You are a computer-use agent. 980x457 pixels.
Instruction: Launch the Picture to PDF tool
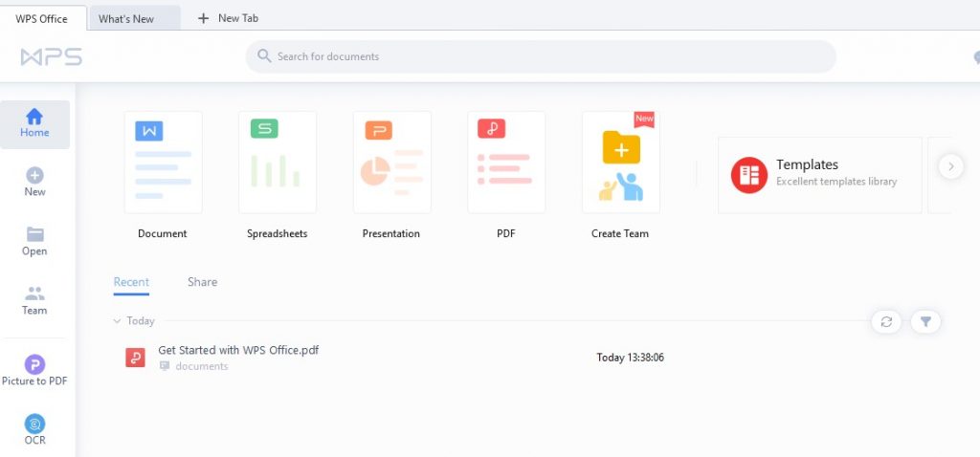(34, 371)
